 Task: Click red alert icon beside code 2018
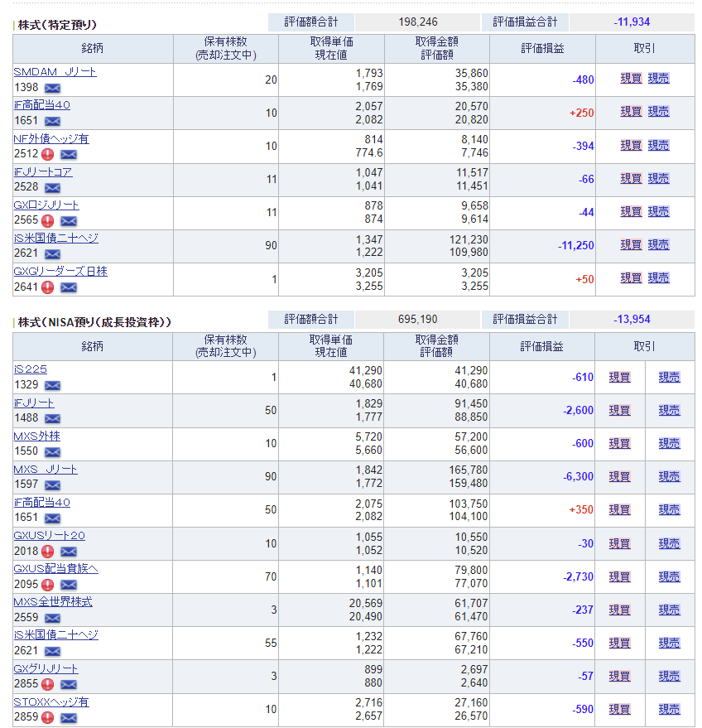click(x=47, y=551)
